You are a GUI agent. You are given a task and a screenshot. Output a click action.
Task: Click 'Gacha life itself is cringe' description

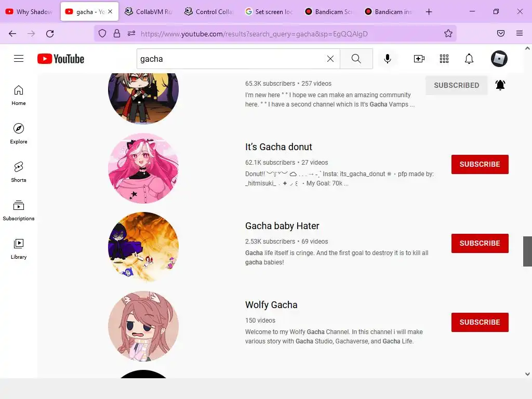(x=337, y=258)
